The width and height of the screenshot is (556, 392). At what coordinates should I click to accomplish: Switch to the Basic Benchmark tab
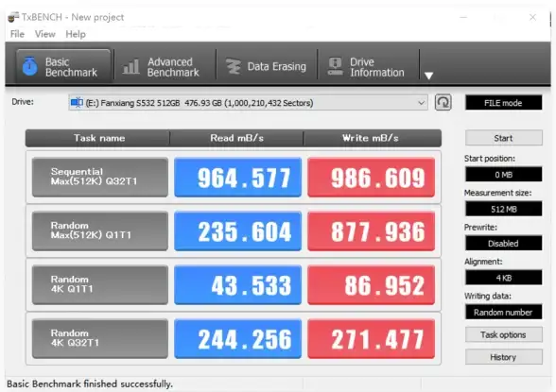pyautogui.click(x=63, y=66)
